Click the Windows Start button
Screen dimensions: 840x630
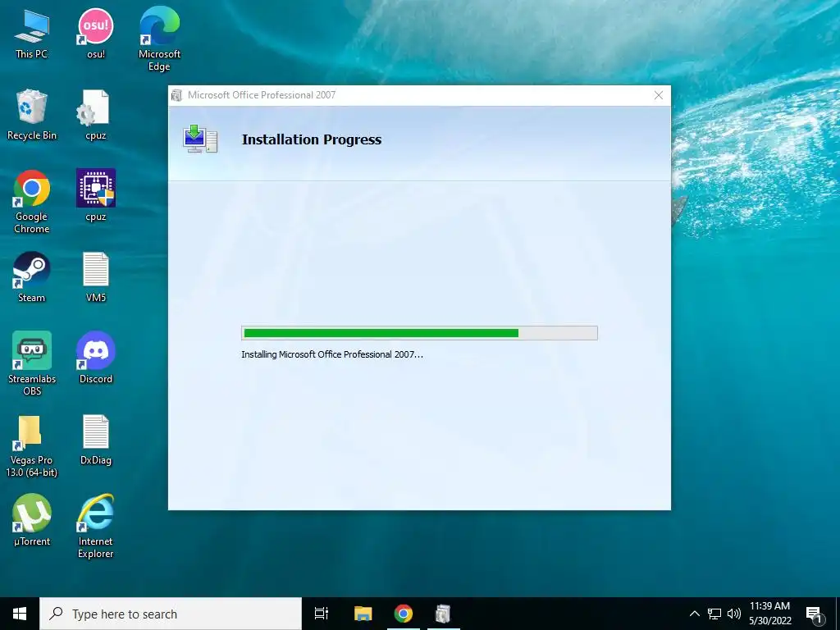coord(20,614)
